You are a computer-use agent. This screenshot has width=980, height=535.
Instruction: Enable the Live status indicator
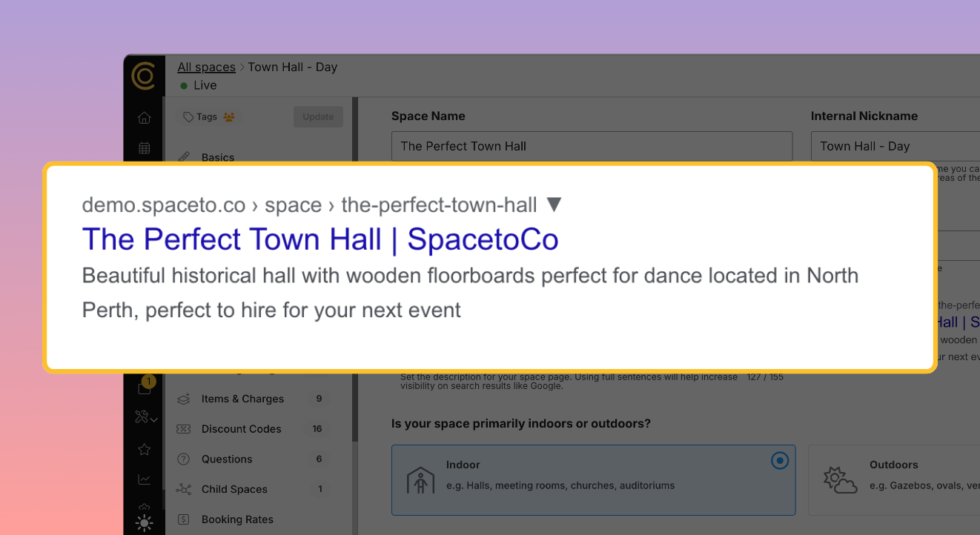(x=182, y=85)
